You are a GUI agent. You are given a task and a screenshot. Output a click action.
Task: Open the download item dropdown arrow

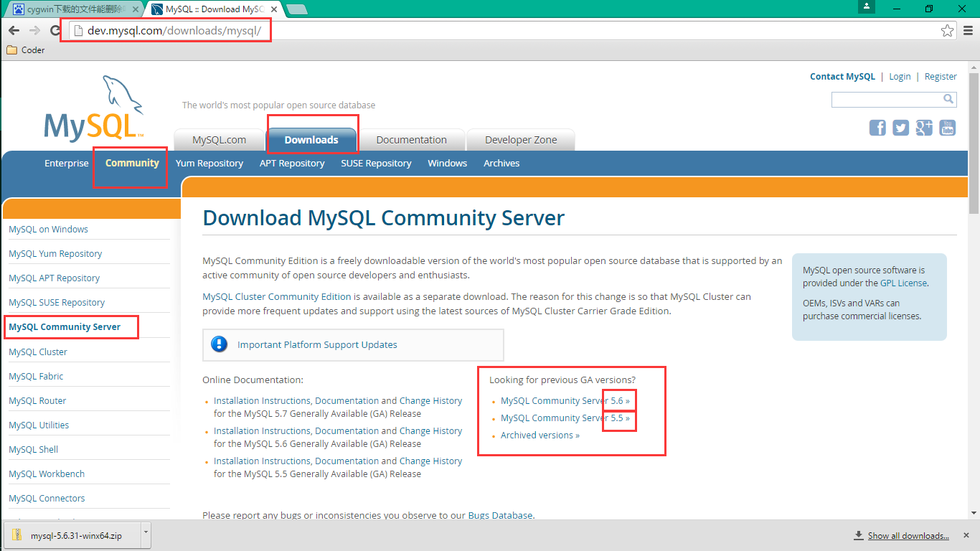point(146,532)
